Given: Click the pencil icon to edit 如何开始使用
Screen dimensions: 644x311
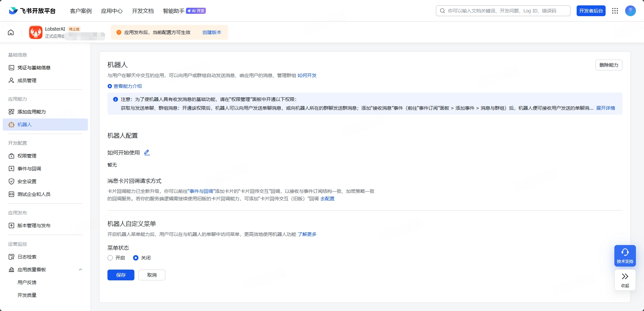Looking at the screenshot, I should [x=147, y=152].
